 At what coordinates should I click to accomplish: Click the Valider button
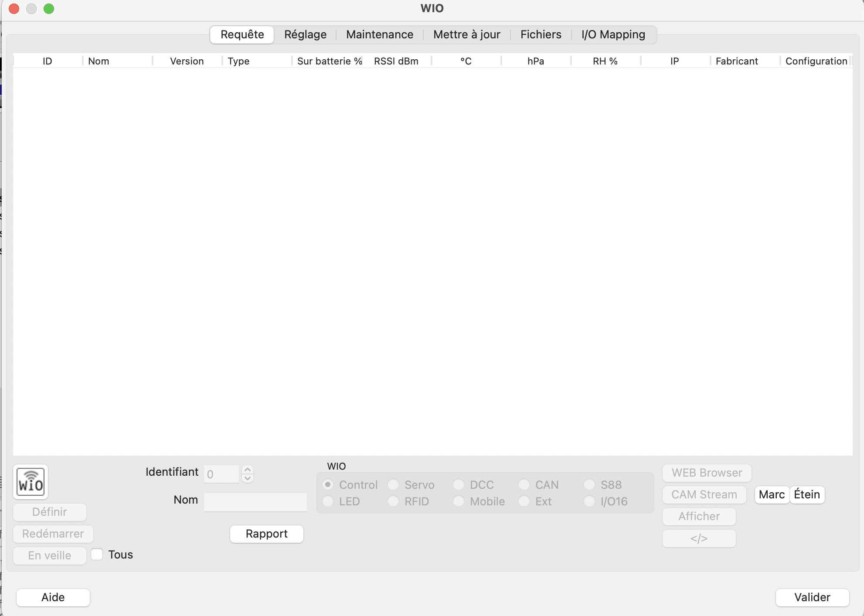point(812,597)
